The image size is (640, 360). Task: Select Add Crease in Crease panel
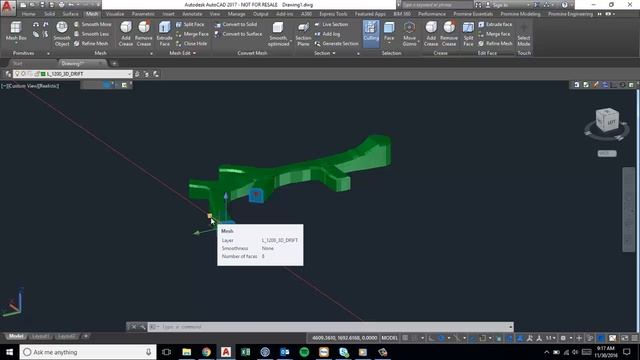point(431,33)
